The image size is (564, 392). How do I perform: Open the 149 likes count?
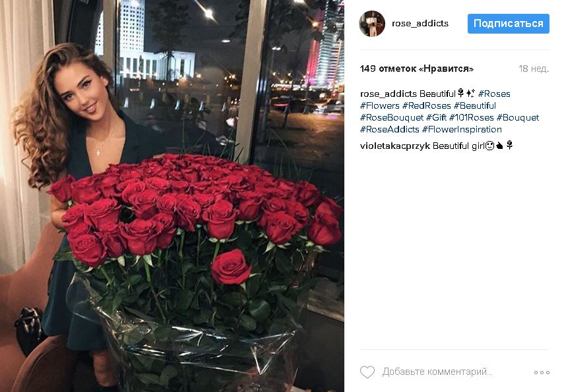(x=417, y=69)
